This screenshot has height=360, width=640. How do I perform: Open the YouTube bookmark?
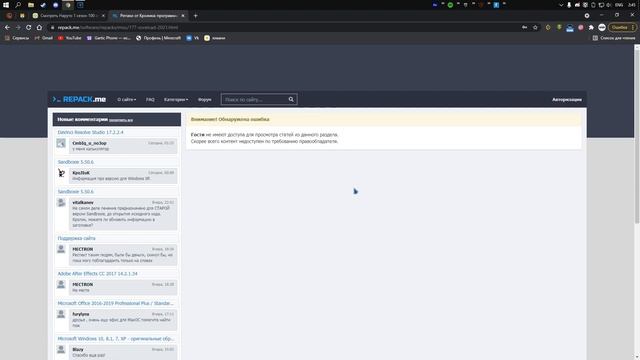[69, 38]
